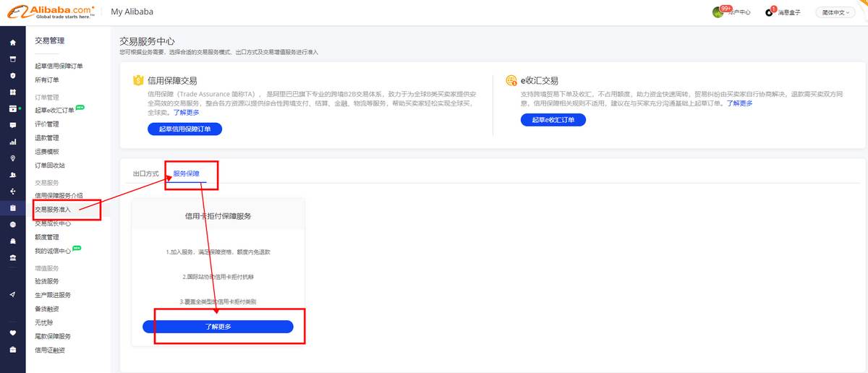Open the user avatar with 99+ badge
Image resolution: width=868 pixels, height=373 pixels.
click(718, 12)
